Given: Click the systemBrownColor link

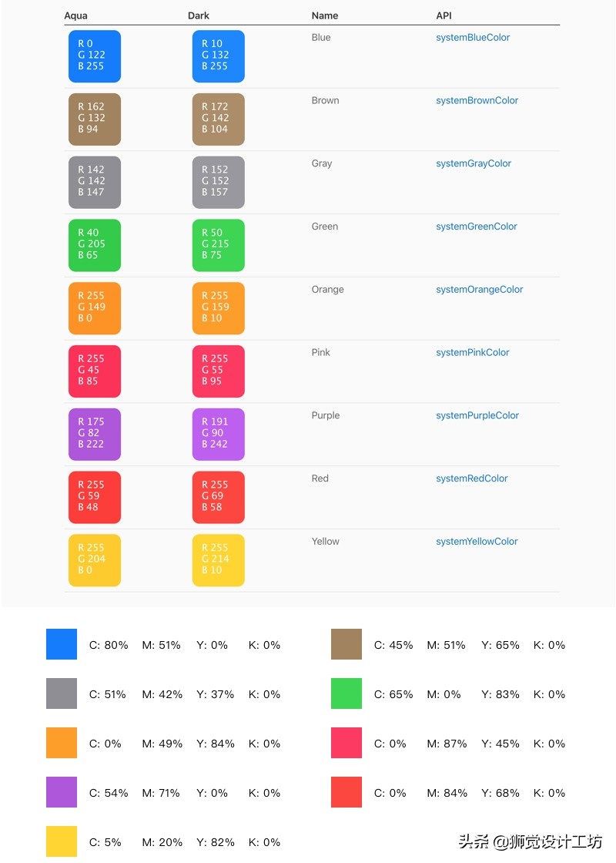Looking at the screenshot, I should coord(477,101).
